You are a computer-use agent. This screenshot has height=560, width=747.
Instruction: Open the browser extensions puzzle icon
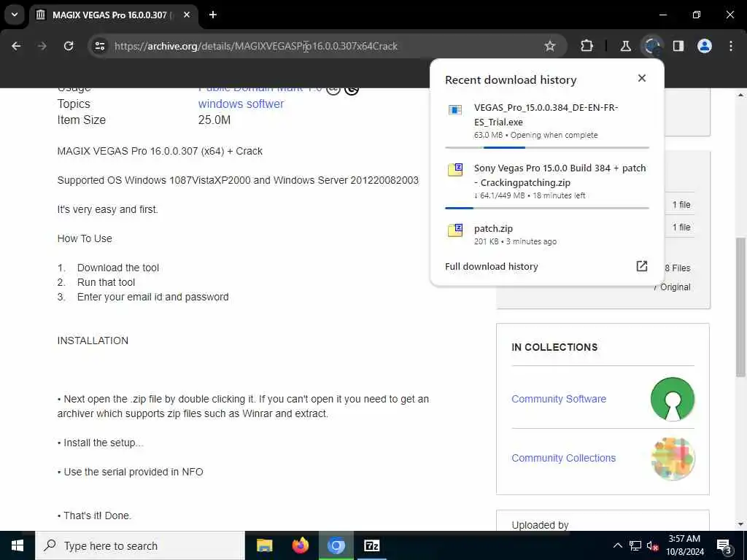click(x=587, y=46)
